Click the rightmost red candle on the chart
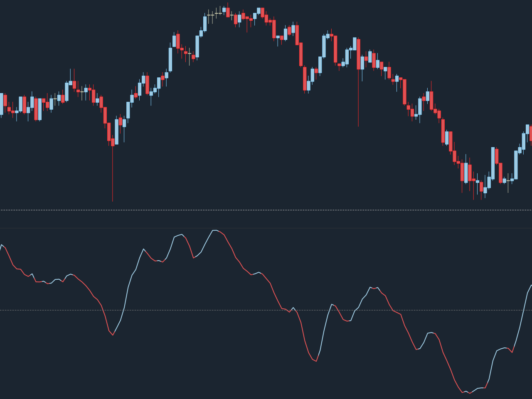This screenshot has width=532, height=399. point(531,133)
